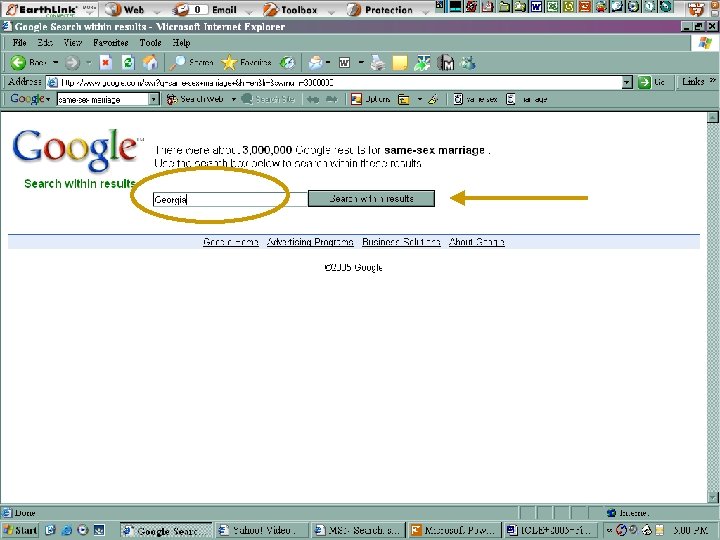Click the Mail envelope toolbar icon
The image size is (720, 540).
click(x=315, y=62)
